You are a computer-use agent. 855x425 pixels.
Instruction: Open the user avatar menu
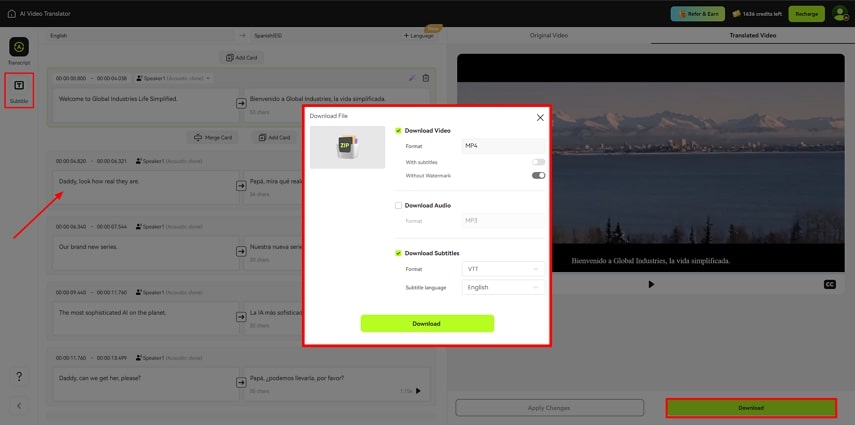pos(840,14)
